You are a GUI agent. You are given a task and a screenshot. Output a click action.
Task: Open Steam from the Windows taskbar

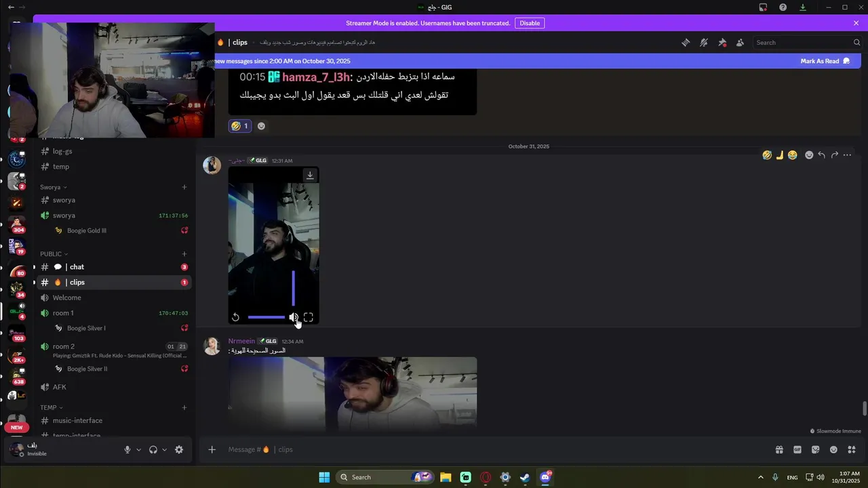point(525,477)
